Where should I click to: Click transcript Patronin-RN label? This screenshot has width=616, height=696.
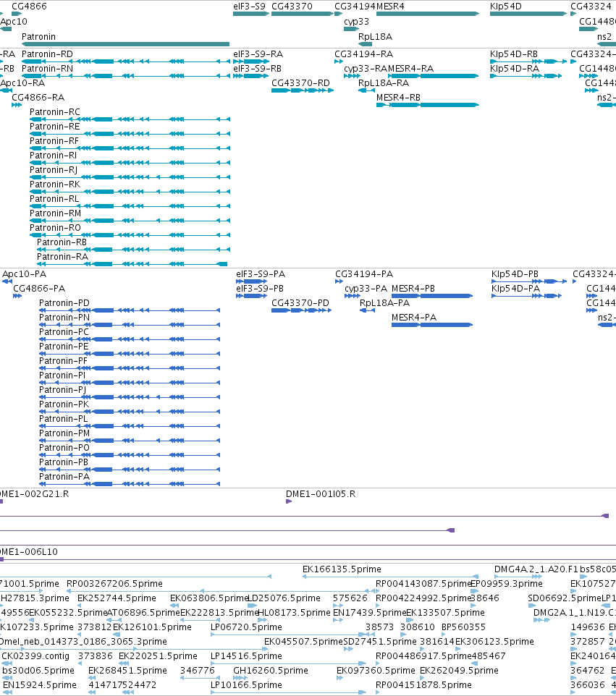click(x=47, y=68)
